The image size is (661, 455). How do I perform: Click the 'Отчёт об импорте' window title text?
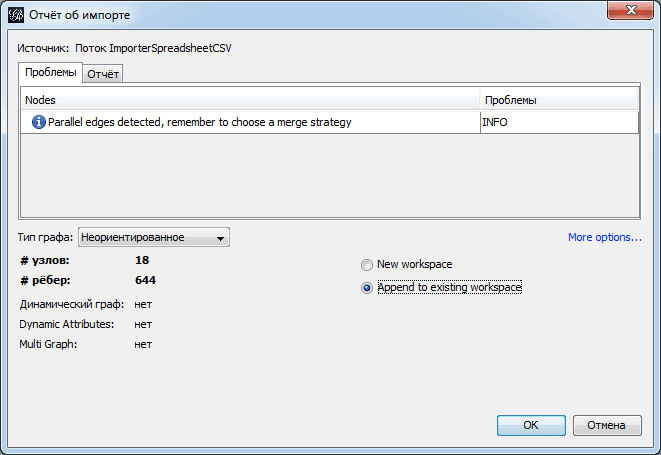pyautogui.click(x=80, y=15)
